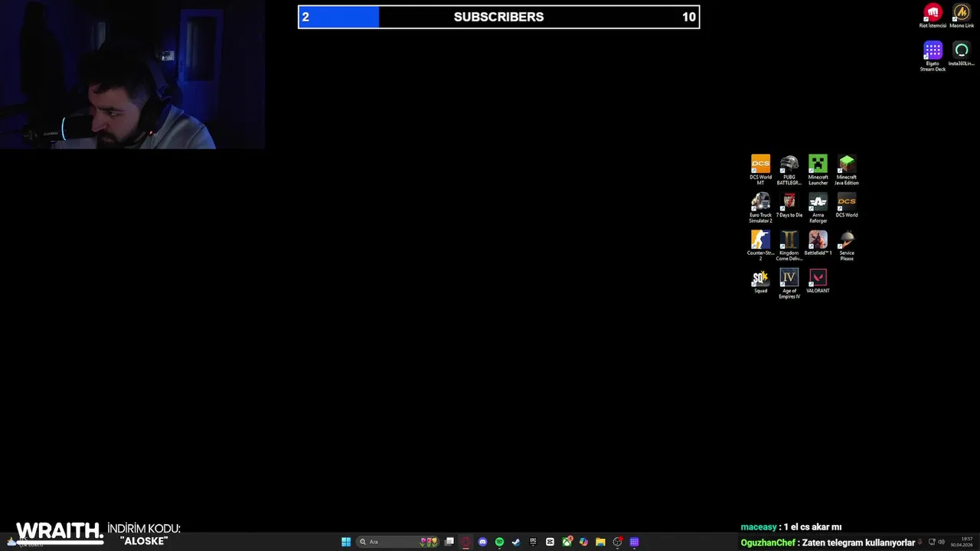Open Discord from the taskbar

point(482,542)
